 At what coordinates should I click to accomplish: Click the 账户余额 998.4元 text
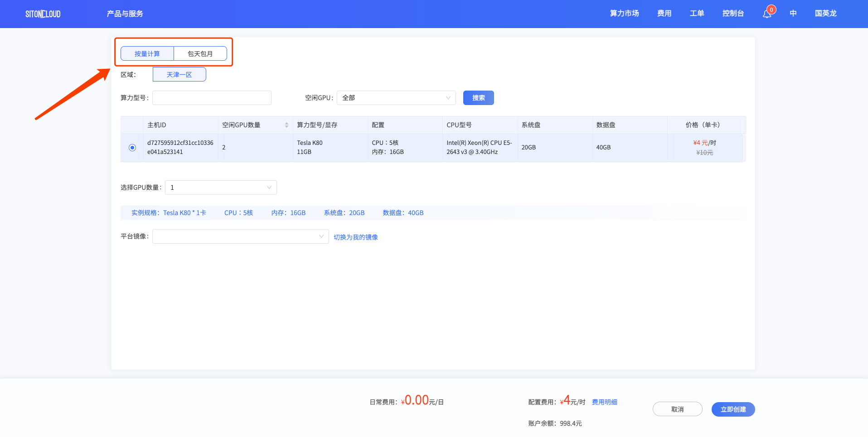555,423
